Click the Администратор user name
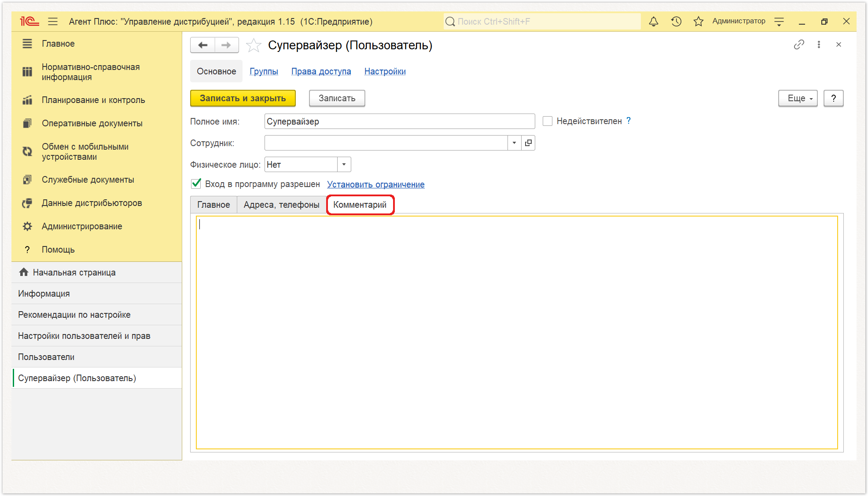Image resolution: width=868 pixels, height=496 pixels. click(x=739, y=21)
